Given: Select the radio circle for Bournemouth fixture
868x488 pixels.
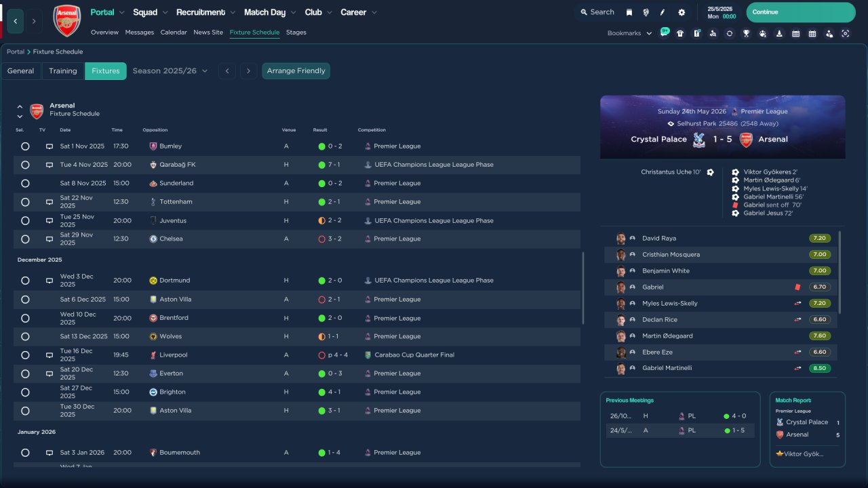Looking at the screenshot, I should (25, 453).
